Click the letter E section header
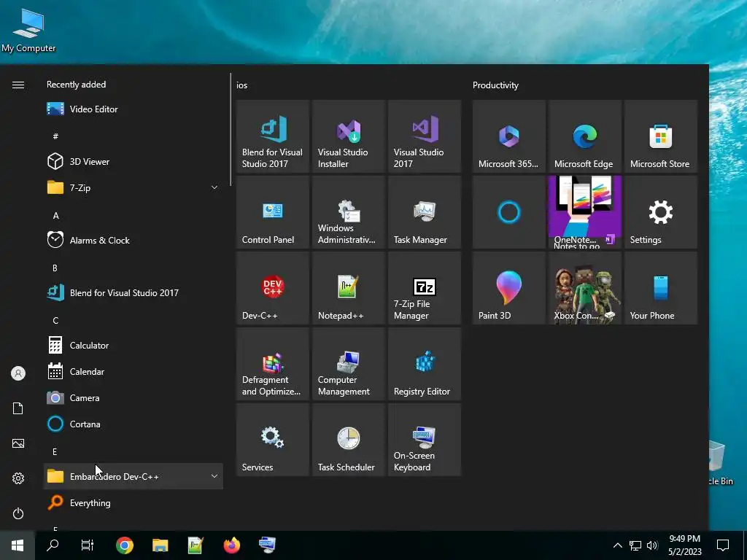The width and height of the screenshot is (747, 560). point(55,451)
